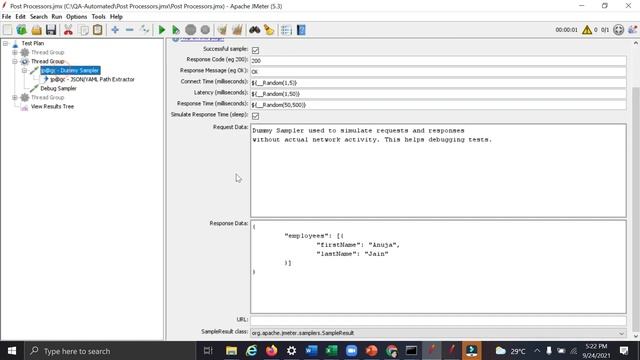The height and width of the screenshot is (360, 640).
Task: Open the Run menu
Action: click(x=57, y=17)
